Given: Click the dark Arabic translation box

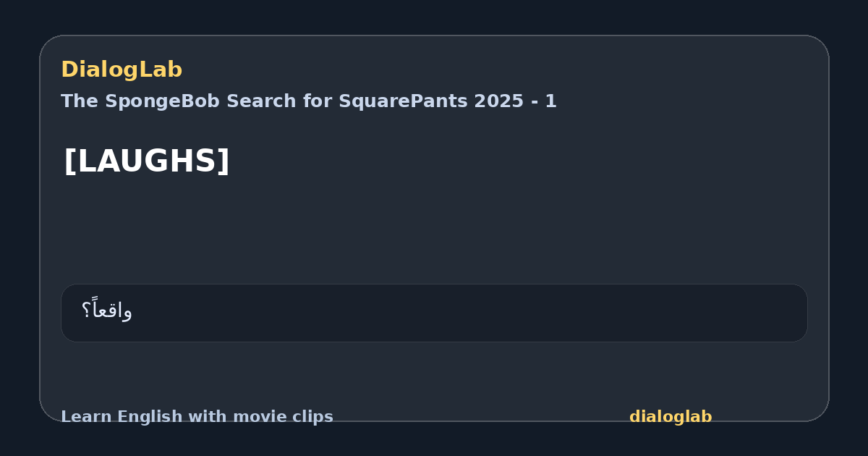Looking at the screenshot, I should click(x=434, y=313).
